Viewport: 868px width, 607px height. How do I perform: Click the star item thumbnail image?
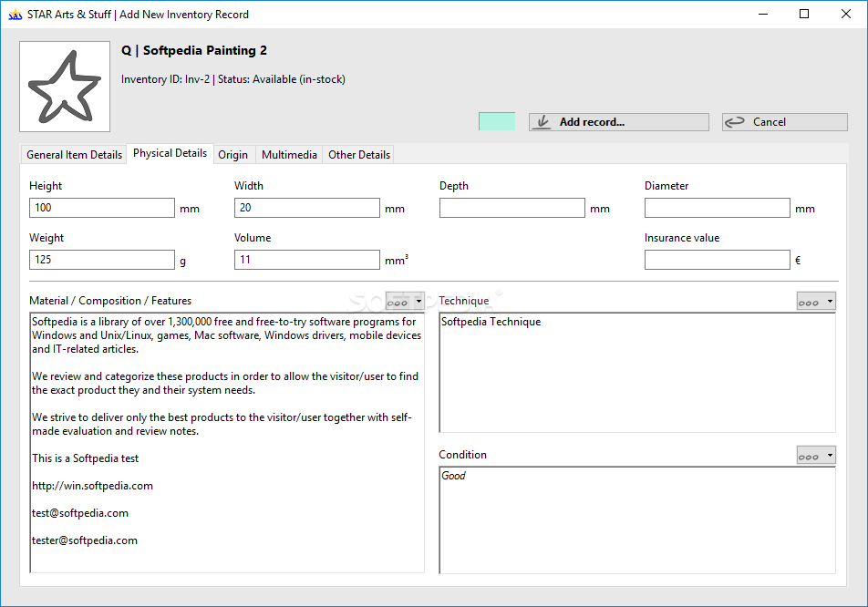[x=65, y=87]
